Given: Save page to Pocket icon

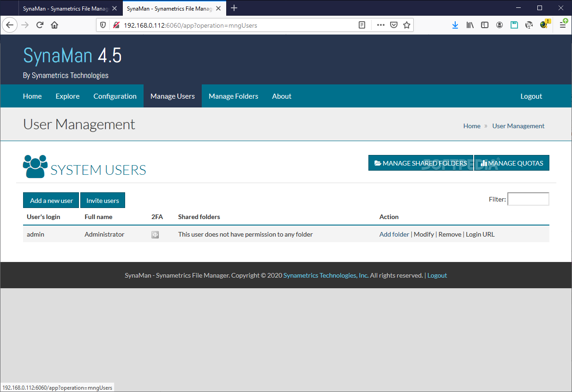Looking at the screenshot, I should pos(393,25).
